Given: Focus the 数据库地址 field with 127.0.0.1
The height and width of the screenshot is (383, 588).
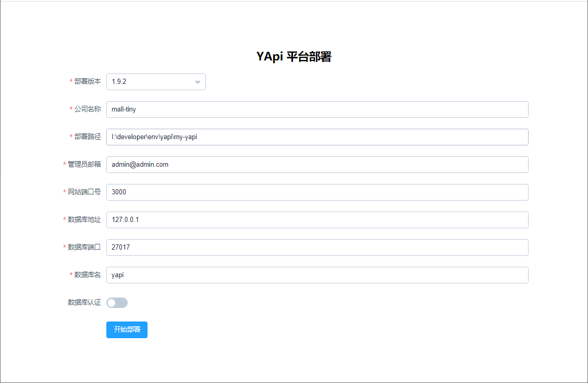Looking at the screenshot, I should (317, 219).
